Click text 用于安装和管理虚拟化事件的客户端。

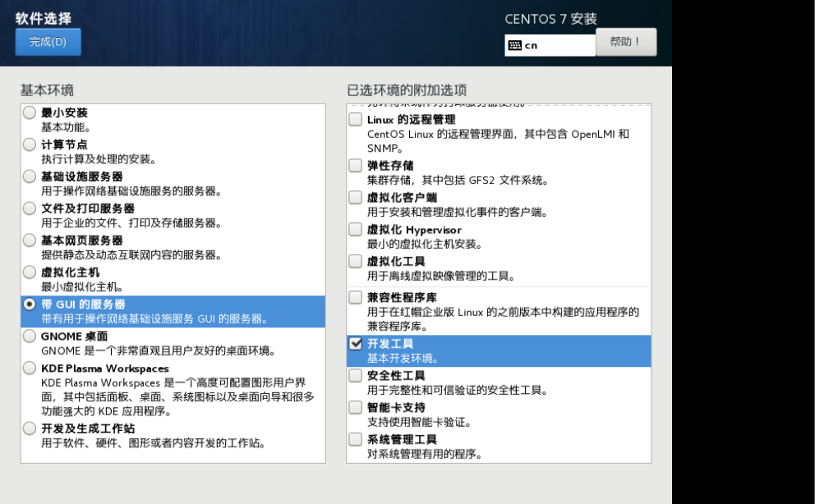pyautogui.click(x=458, y=212)
